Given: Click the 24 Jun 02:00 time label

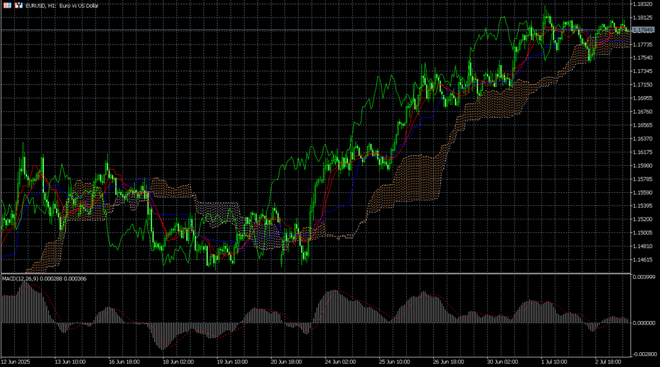Looking at the screenshot, I should tap(340, 362).
